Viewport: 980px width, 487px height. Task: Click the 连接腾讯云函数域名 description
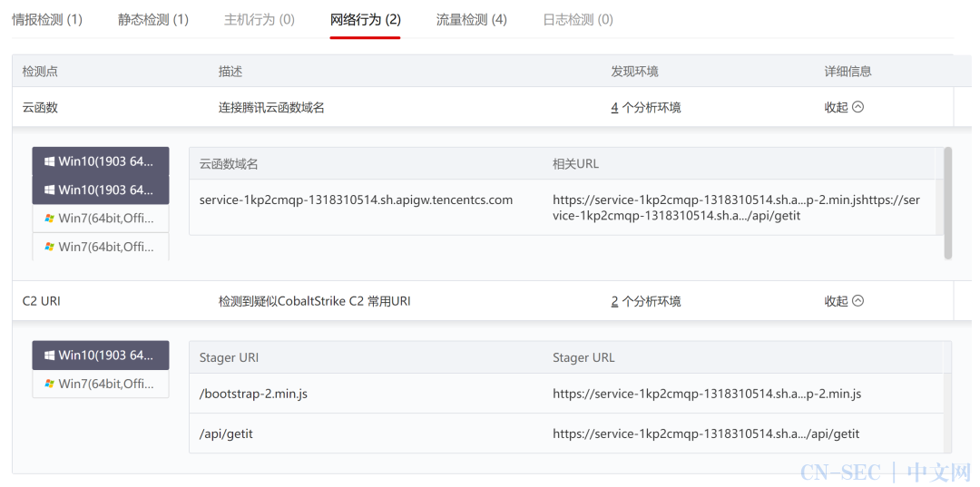coord(271,107)
